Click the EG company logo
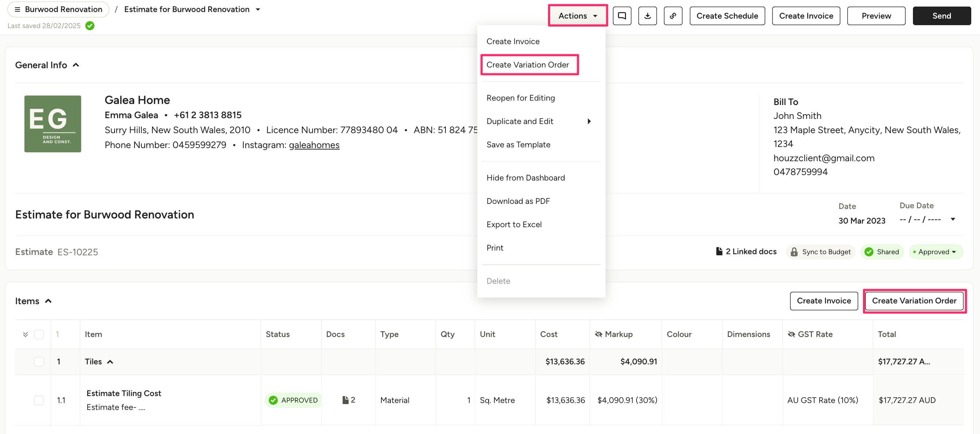The image size is (980, 434). tap(52, 124)
